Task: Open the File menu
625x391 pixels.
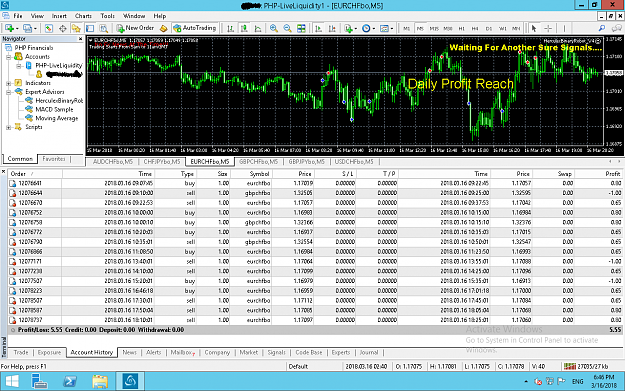Action: (18, 16)
